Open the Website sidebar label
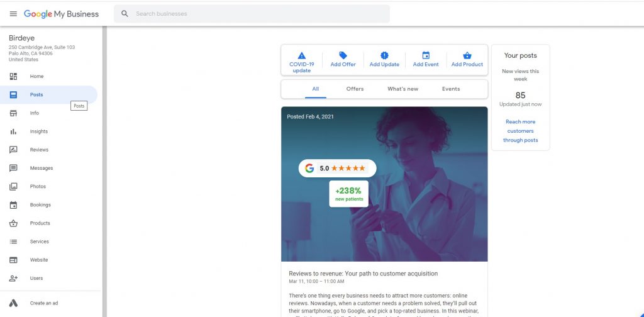The height and width of the screenshot is (317, 644). point(39,260)
